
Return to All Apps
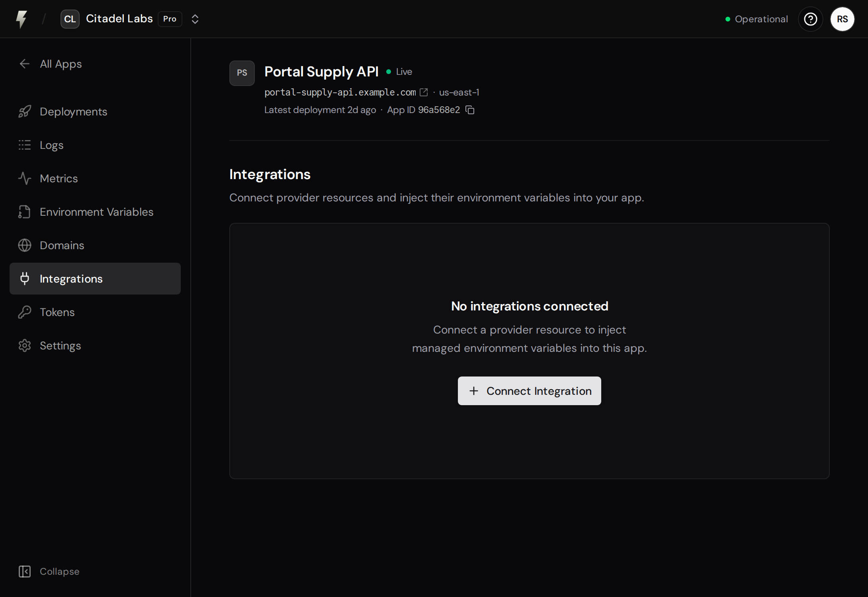(x=61, y=64)
